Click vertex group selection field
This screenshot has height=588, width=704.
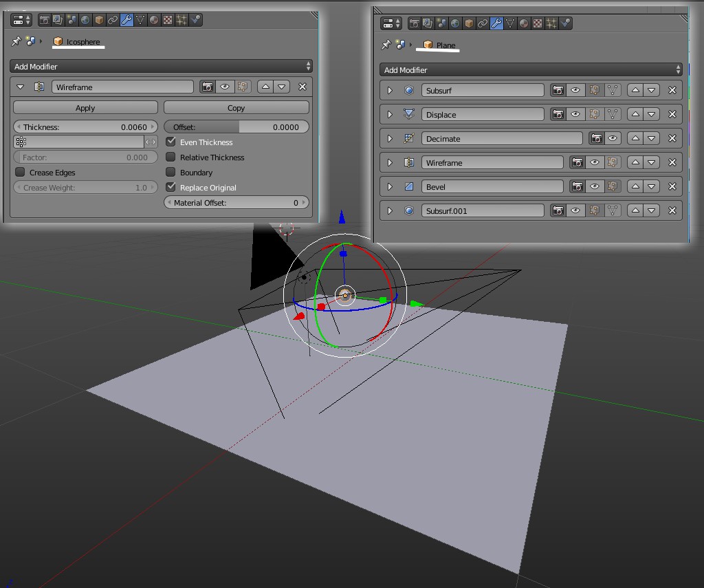point(78,142)
